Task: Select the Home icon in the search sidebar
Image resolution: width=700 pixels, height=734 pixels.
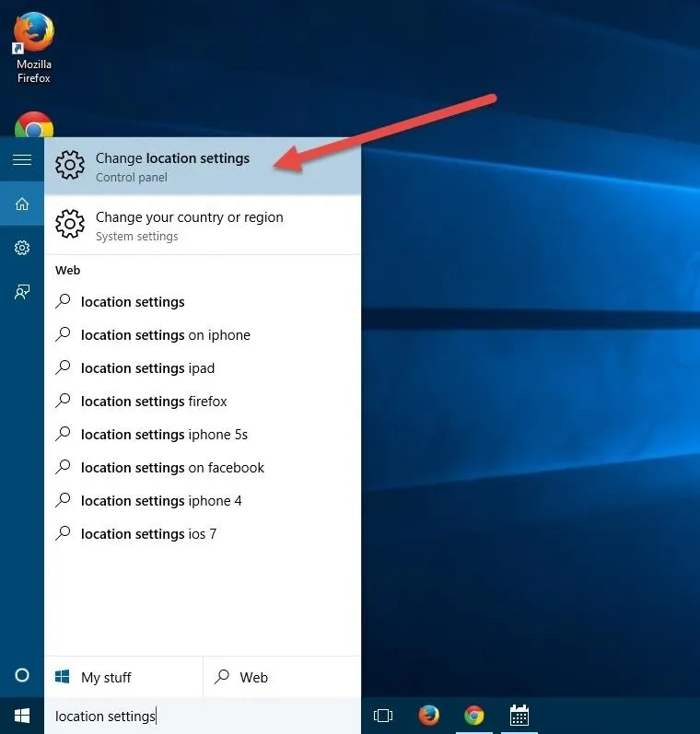Action: 22,204
